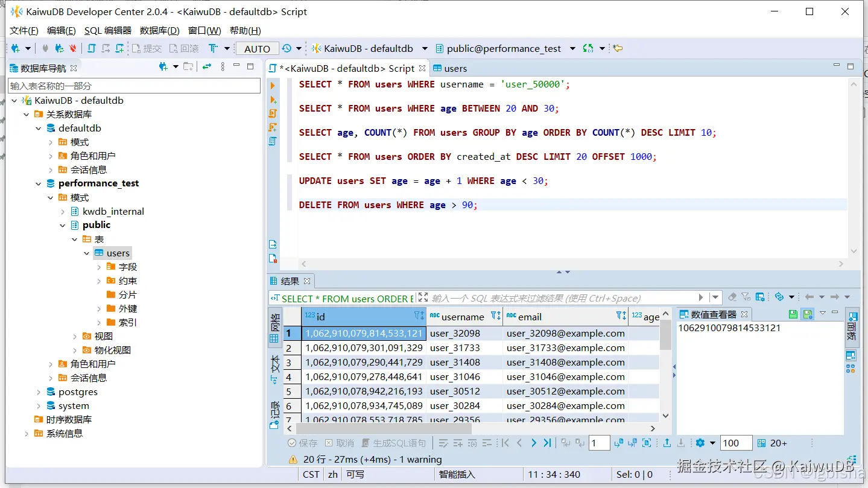868x488 pixels.
Task: Click the transaction log clock icon
Action: click(x=287, y=48)
